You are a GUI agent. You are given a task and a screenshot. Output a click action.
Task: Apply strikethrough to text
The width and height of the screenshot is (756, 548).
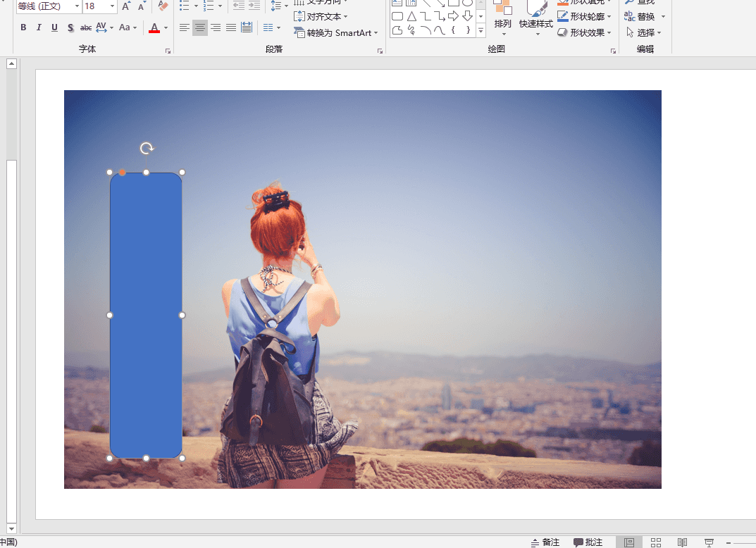pos(86,28)
